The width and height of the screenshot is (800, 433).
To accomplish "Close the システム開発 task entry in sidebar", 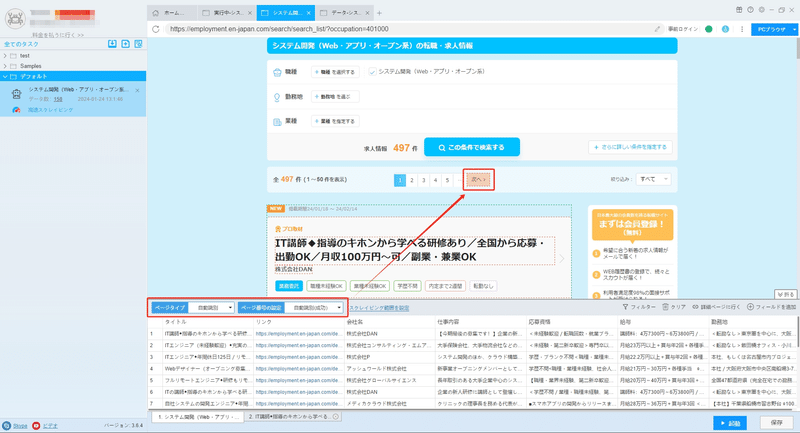I will [137, 90].
